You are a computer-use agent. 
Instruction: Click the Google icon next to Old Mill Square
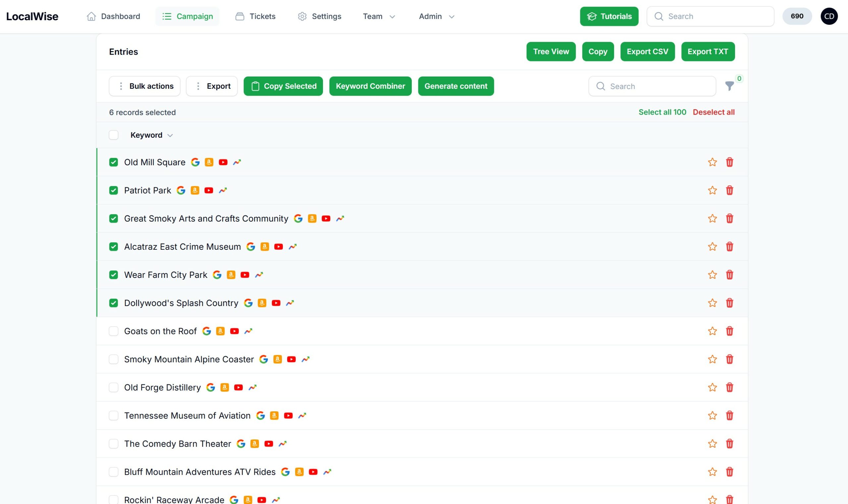coord(195,162)
